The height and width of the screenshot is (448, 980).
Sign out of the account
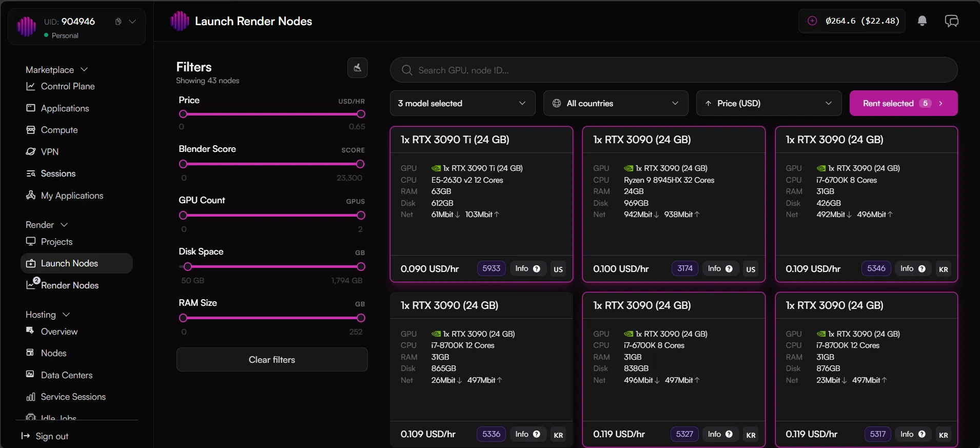click(x=45, y=436)
